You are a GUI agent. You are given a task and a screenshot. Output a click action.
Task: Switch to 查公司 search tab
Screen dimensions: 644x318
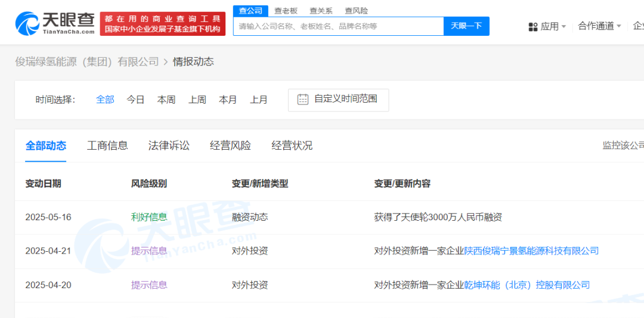coord(250,11)
